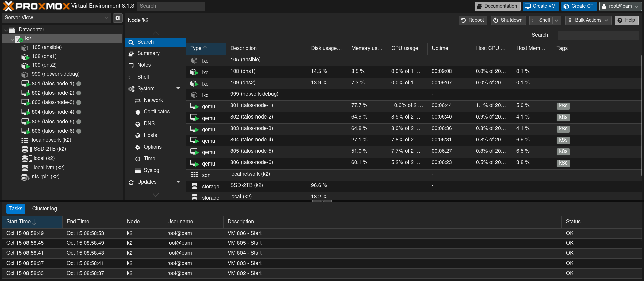The width and height of the screenshot is (644, 281).
Task: Click the localnetwork (k2) grid icon in tree
Action: pos(25,140)
